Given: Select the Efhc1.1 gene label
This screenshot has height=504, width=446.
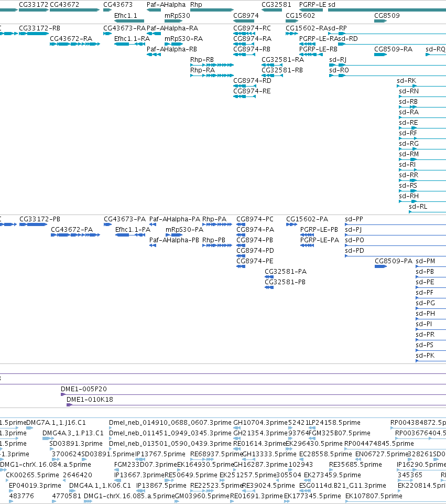Looking at the screenshot, I should [x=126, y=16].
